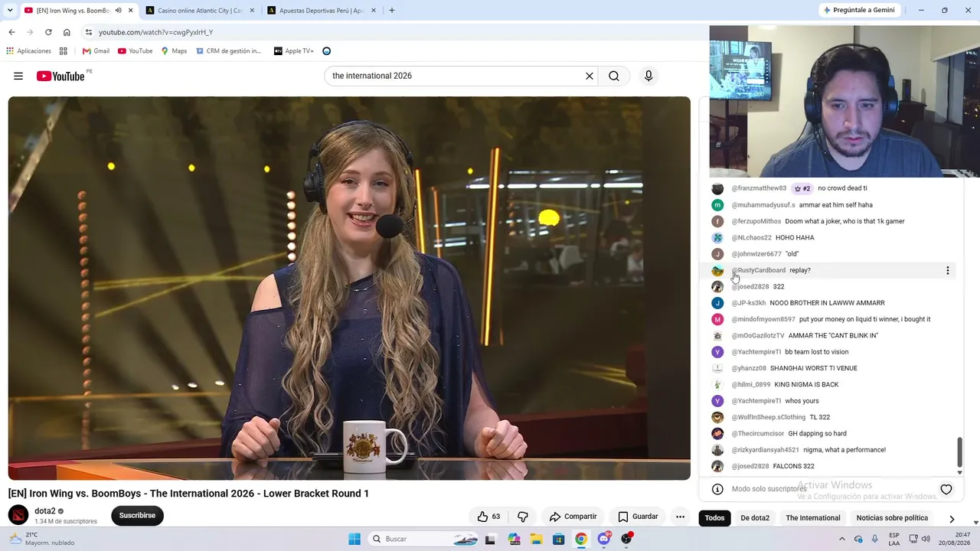Screen dimensions: 980x551
Task: Select chat message "KING NIGMA IS BACK"
Action: click(x=806, y=384)
